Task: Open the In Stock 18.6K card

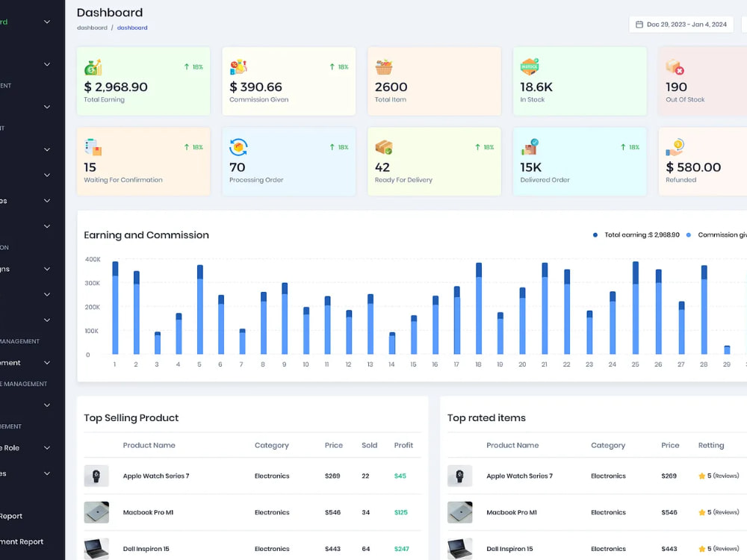Action: tap(580, 81)
